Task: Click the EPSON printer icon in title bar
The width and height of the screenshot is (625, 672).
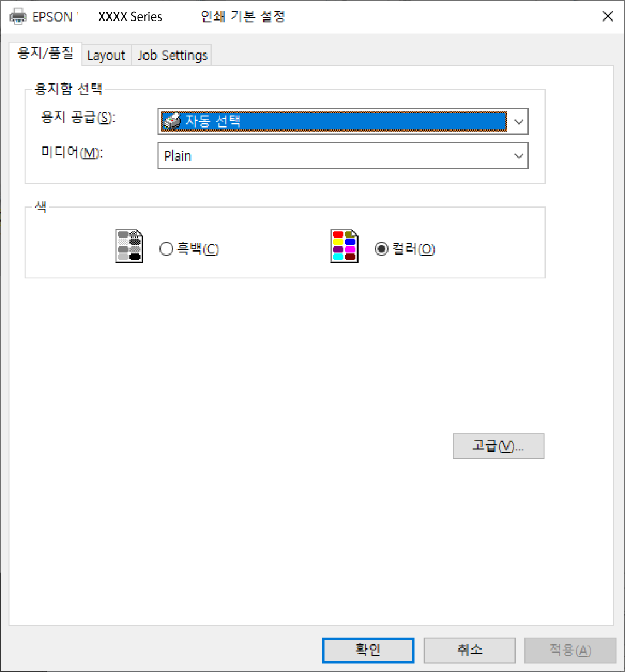Action: tap(18, 16)
